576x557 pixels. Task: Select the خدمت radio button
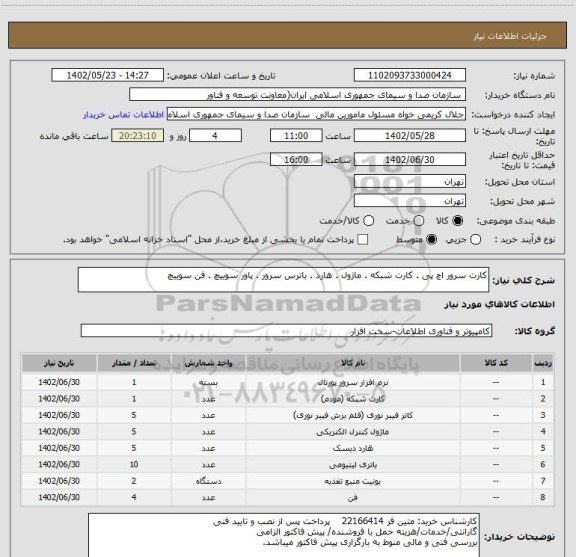tap(419, 221)
